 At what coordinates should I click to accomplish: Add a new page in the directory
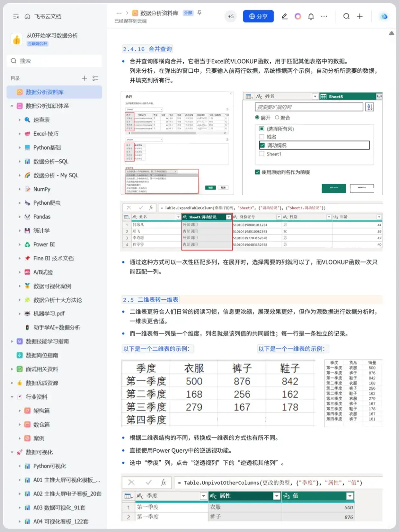click(84, 78)
